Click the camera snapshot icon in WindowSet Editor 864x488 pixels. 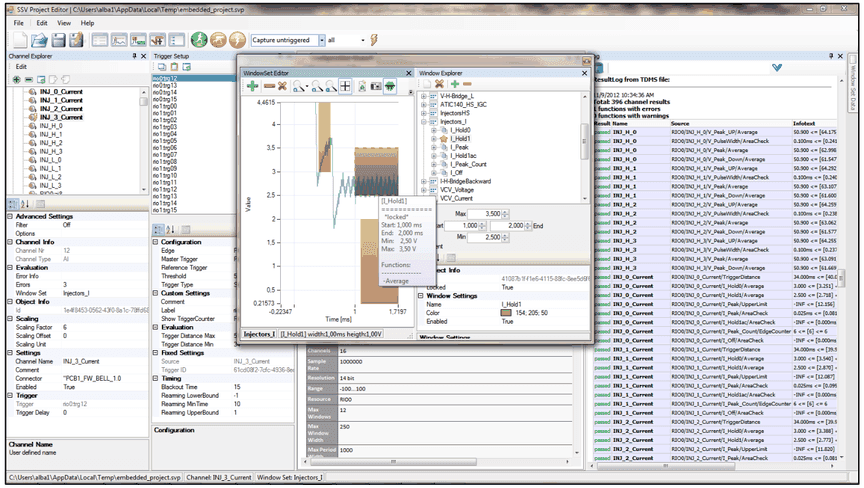(376, 86)
